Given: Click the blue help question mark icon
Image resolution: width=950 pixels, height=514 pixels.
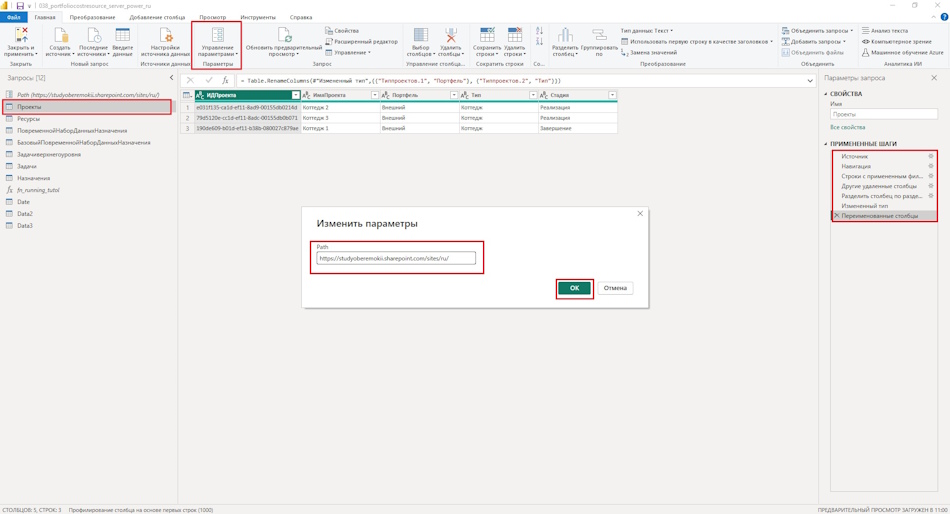Looking at the screenshot, I should tap(944, 17).
